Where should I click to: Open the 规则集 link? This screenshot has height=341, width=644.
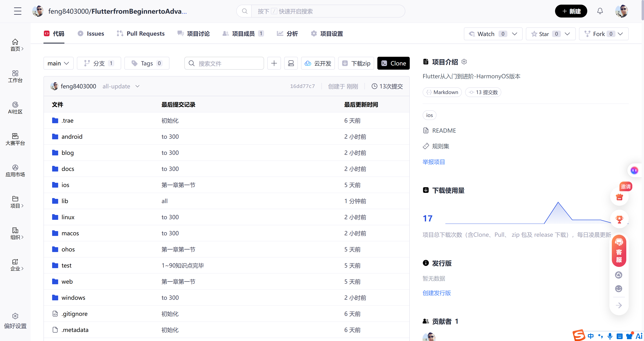(436, 146)
